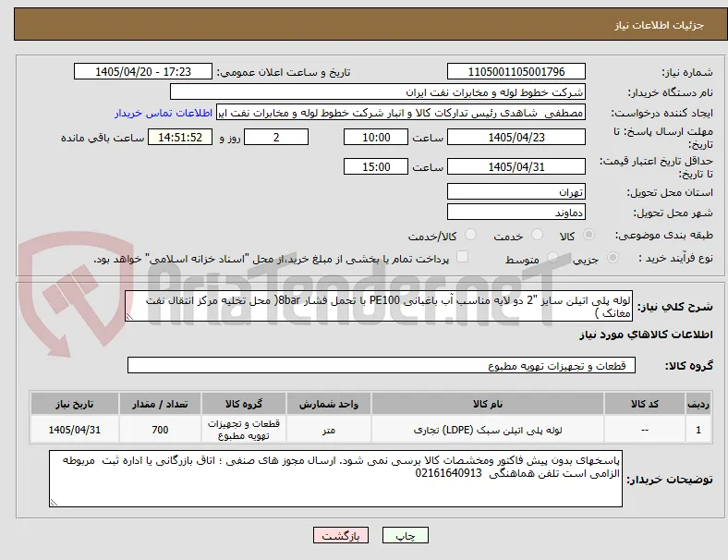Click the چاپ (print) button
Screen dimensions: 728x560
click(406, 535)
